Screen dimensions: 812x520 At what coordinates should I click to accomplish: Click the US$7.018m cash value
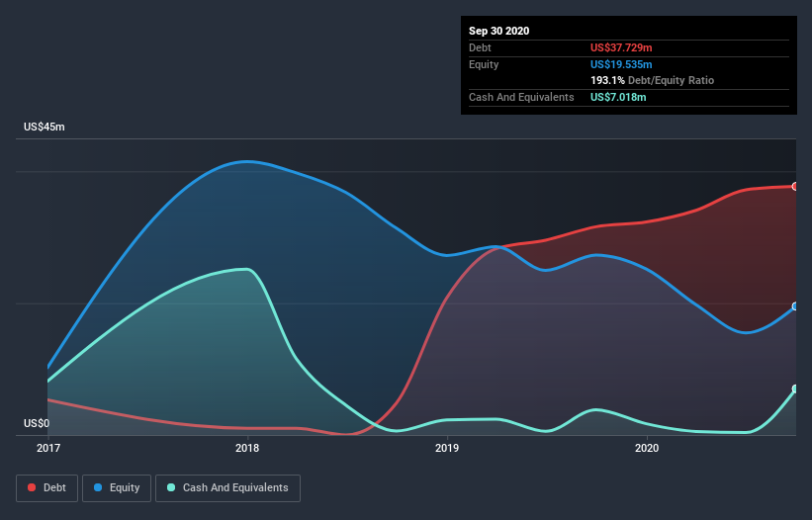(618, 97)
